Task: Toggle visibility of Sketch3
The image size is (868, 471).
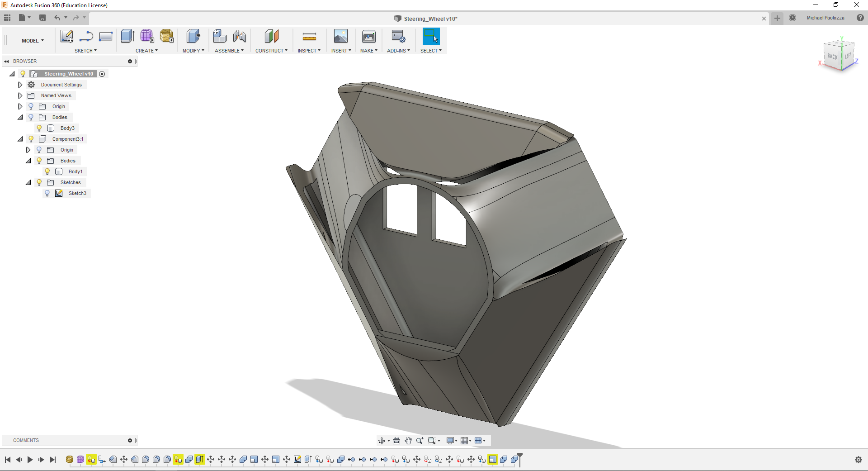Action: 47,193
